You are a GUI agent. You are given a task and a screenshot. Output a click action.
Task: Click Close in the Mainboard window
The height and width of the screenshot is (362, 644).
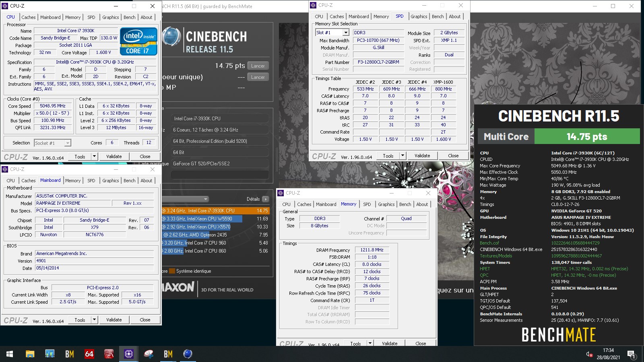point(145,320)
